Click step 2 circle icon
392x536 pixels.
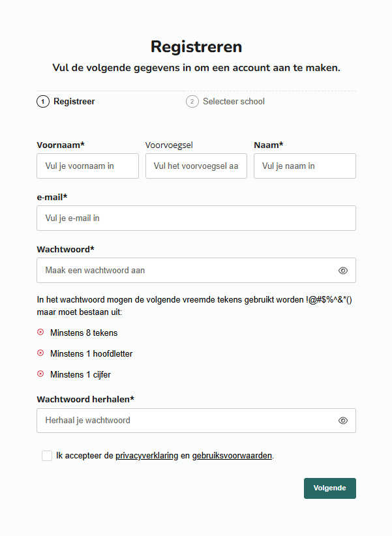192,102
